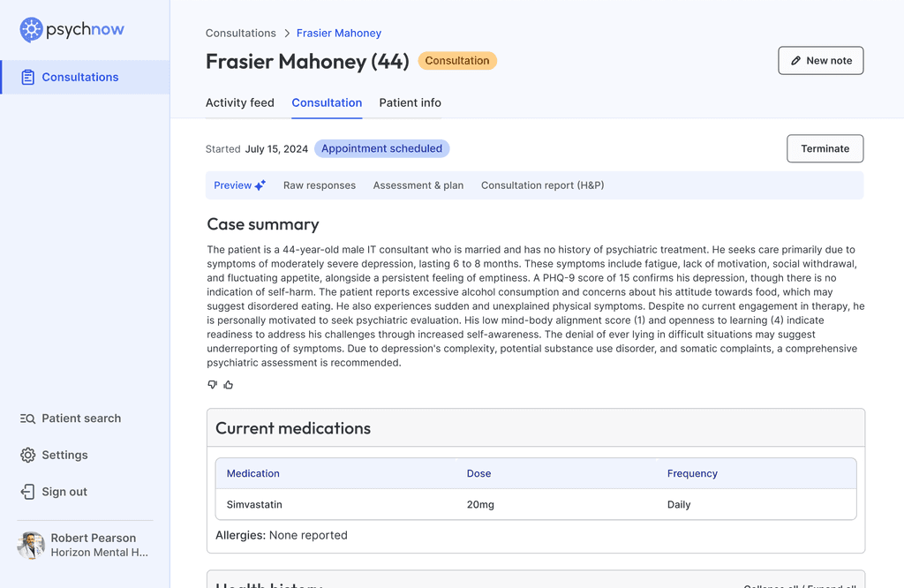This screenshot has height=588, width=904.
Task: Show the Consultation report (H&P)
Action: coord(543,185)
